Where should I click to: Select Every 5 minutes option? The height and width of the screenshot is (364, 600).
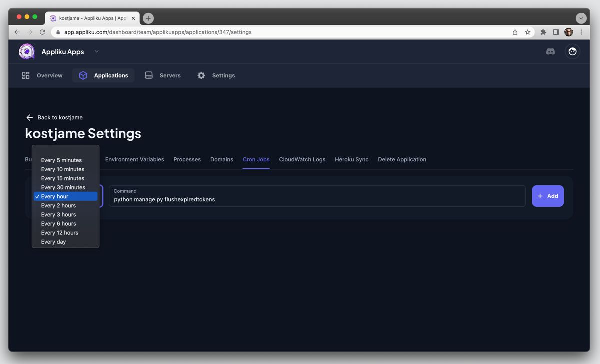pos(61,160)
